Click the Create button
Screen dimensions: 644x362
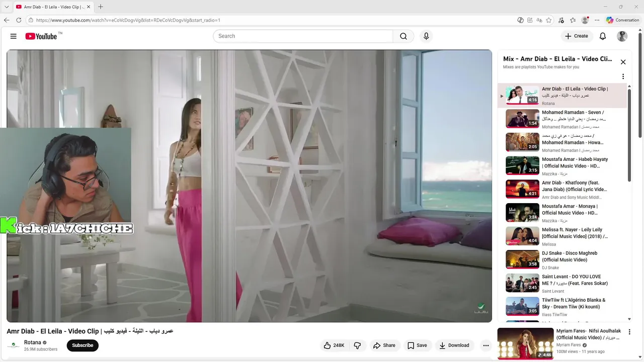pos(577,36)
